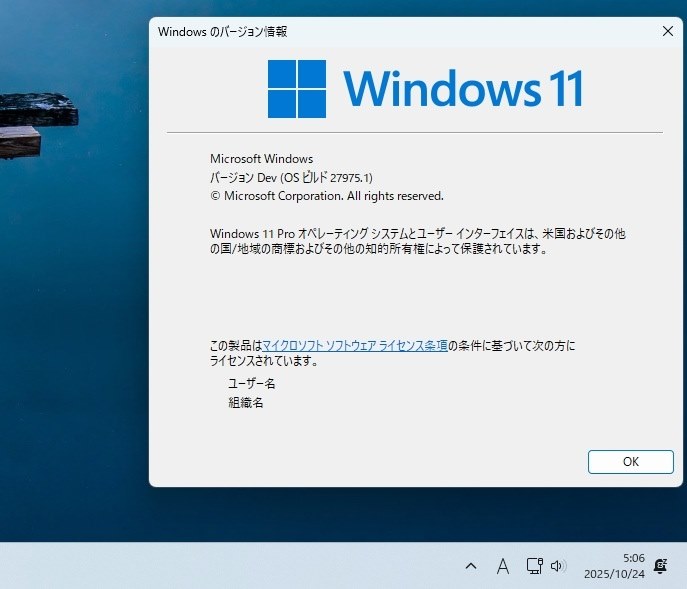The image size is (687, 589).
Task: Click the Windows 11 Pro trademark paragraph
Action: tap(418, 241)
